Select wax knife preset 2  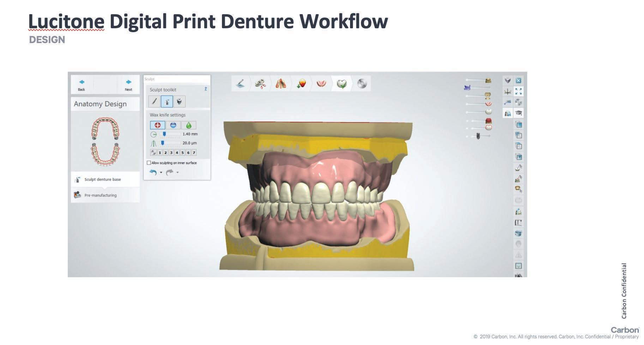point(165,153)
